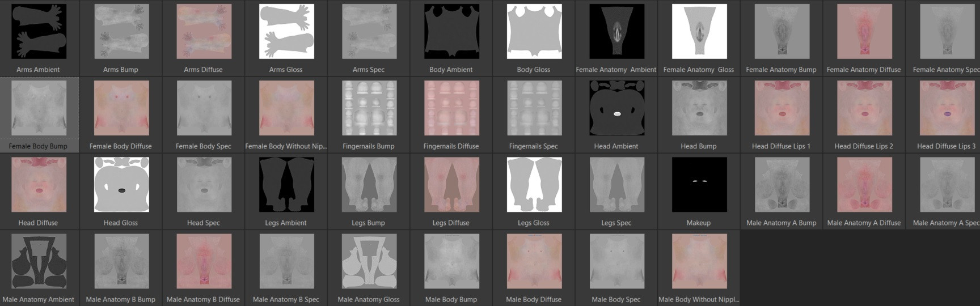Choose the Head Spec texture
This screenshot has width=980, height=306.
[x=204, y=185]
